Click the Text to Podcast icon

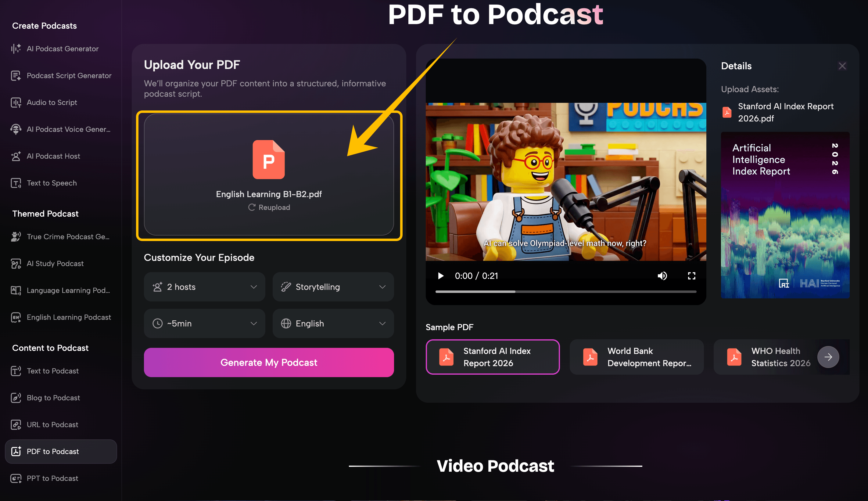16,371
